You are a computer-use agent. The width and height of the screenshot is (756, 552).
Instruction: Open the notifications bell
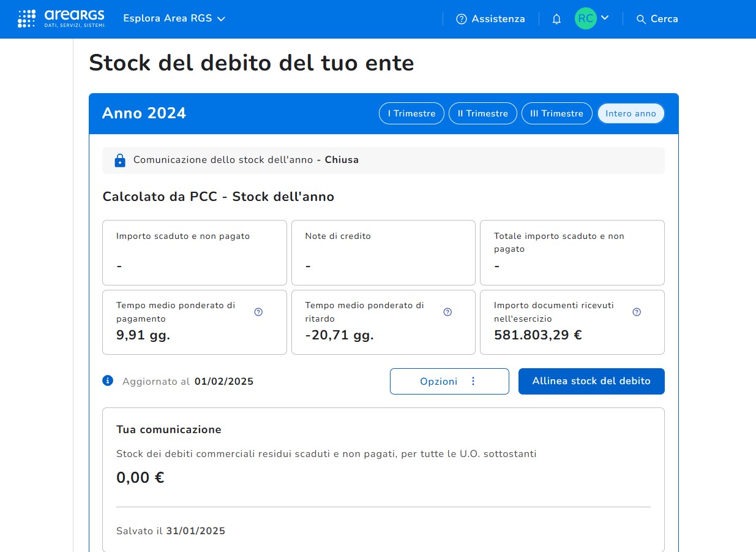click(556, 19)
